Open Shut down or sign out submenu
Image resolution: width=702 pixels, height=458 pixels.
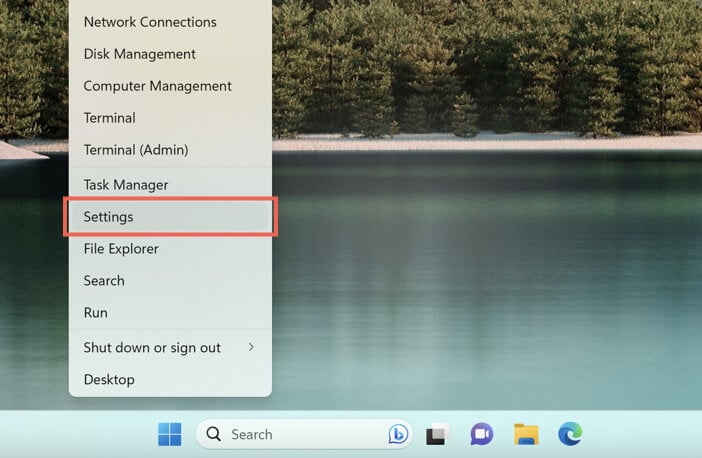point(170,347)
